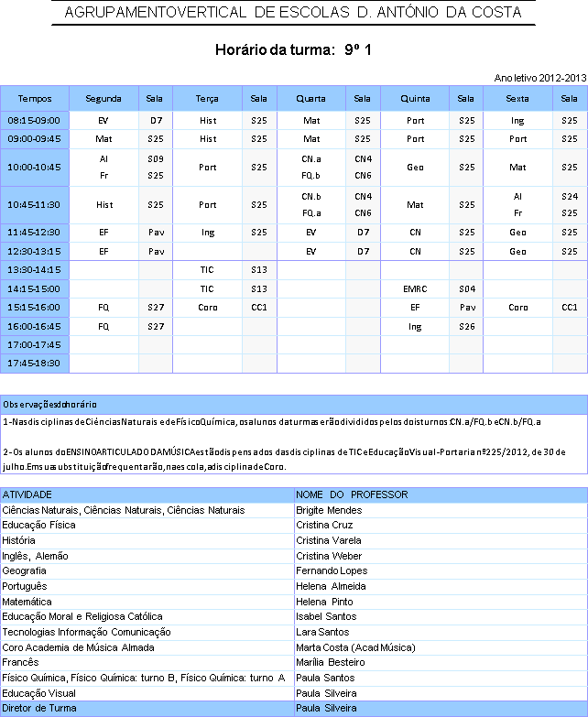
Task: Click the 'FQ.b' class cell
Action: click(310, 176)
